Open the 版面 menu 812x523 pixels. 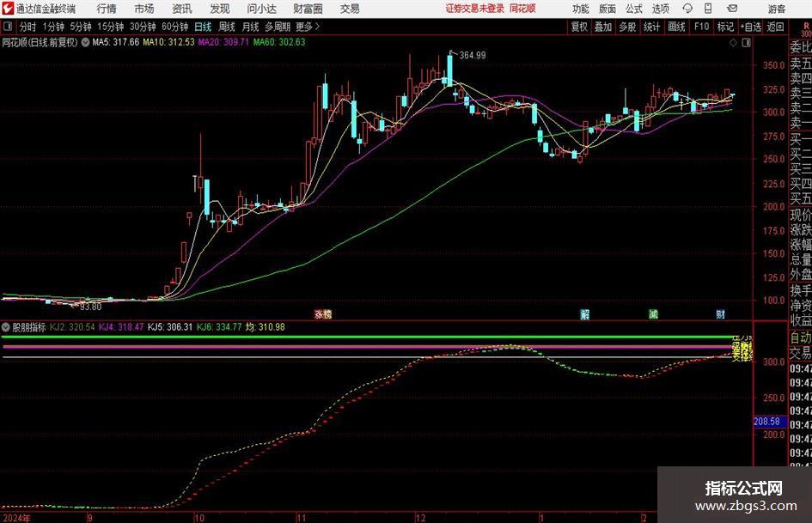[607, 9]
